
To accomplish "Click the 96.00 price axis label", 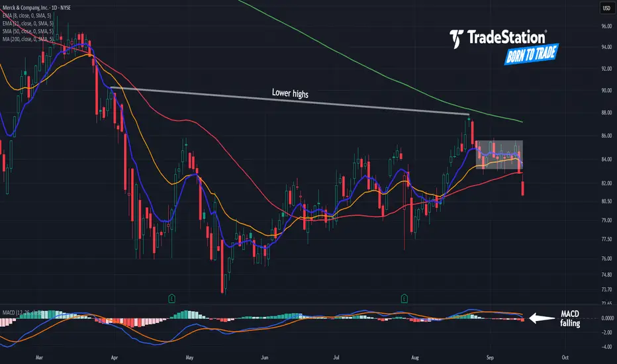I will click(x=606, y=26).
